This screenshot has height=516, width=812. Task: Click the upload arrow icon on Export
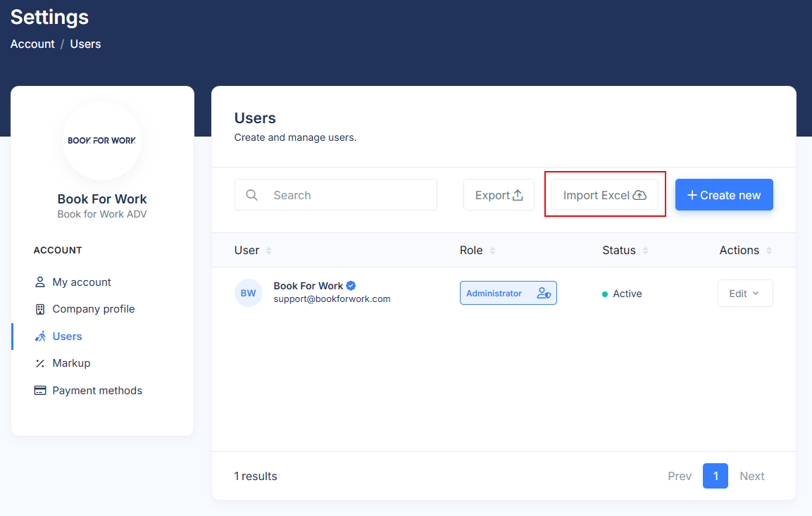click(518, 194)
